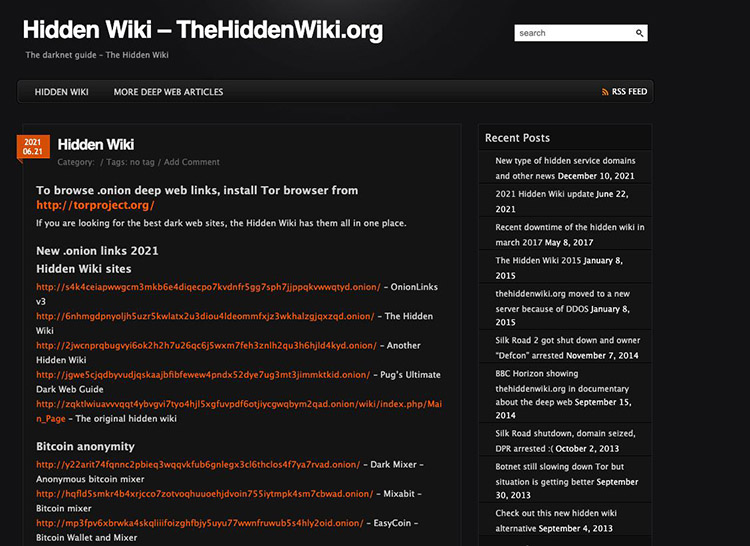
Task: Click the site title TheHiddenWiki.org
Action: click(x=203, y=30)
